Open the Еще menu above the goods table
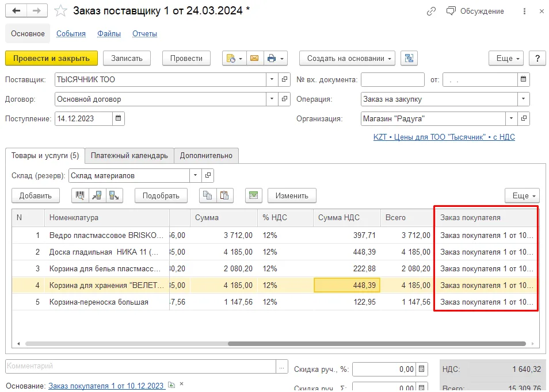549x392 pixels. (x=522, y=195)
